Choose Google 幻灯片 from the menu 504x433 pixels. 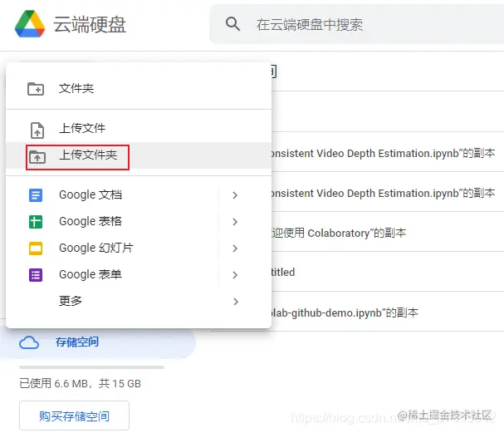click(x=139, y=248)
